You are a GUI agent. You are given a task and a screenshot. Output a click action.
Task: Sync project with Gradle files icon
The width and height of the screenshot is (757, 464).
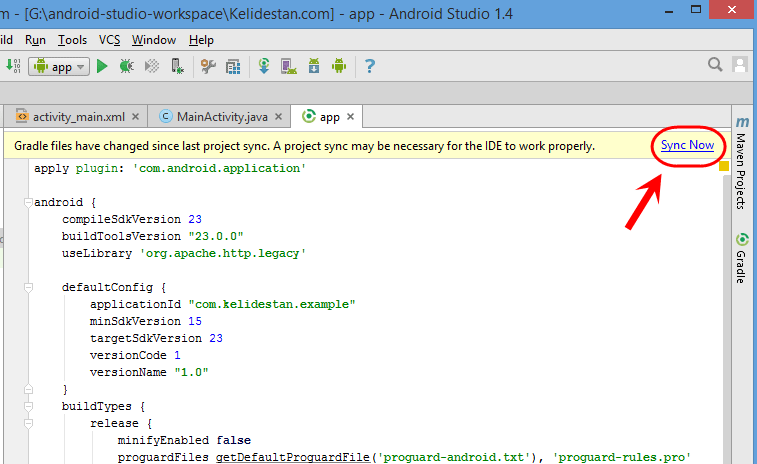pos(264,66)
